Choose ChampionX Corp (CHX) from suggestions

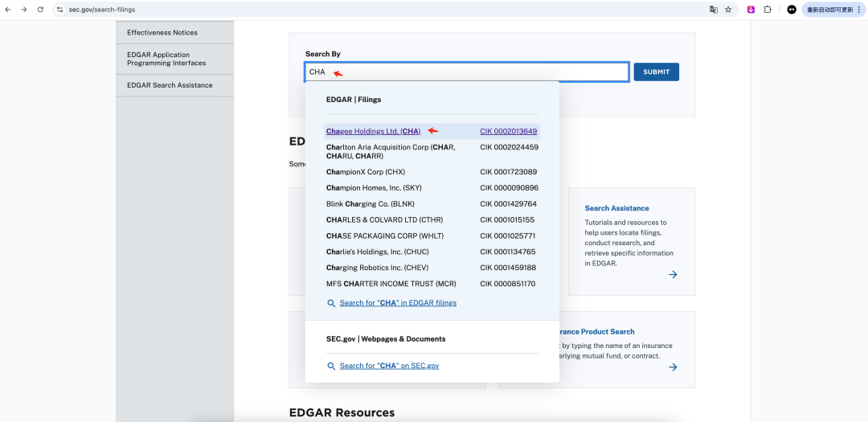point(366,172)
